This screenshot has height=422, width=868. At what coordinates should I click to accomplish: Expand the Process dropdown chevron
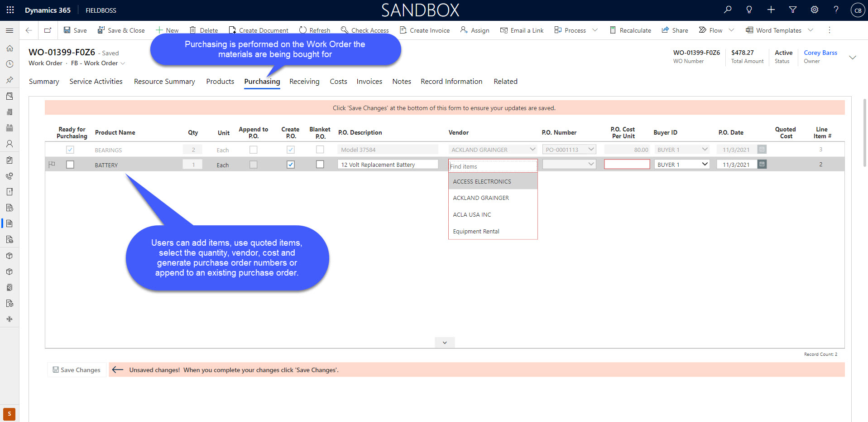595,30
